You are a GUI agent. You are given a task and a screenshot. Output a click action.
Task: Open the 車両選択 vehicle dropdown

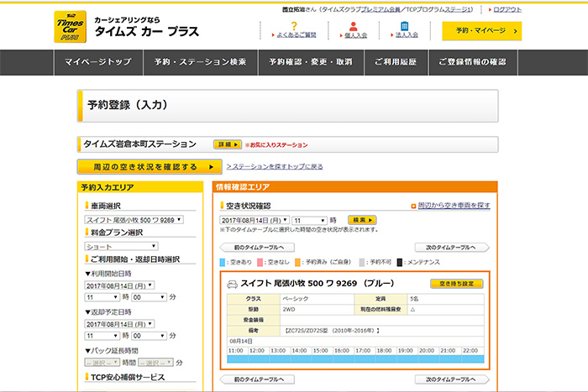[x=133, y=220]
